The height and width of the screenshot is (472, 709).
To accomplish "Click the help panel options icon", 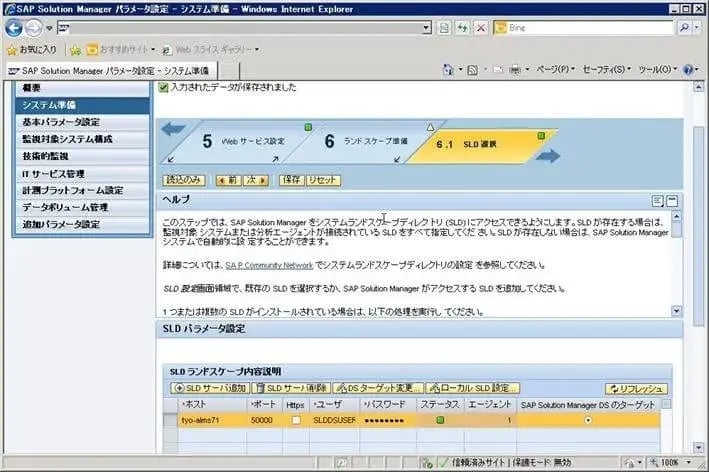I will coord(658,201).
